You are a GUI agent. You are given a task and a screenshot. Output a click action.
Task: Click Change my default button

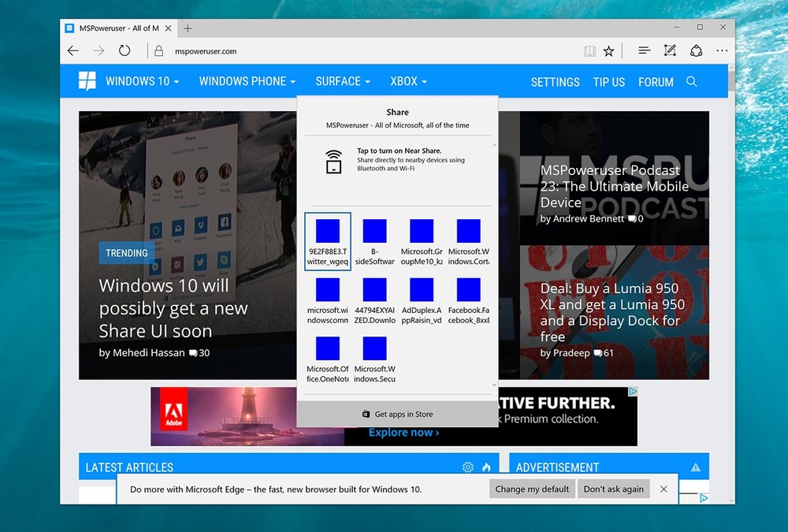coord(532,489)
